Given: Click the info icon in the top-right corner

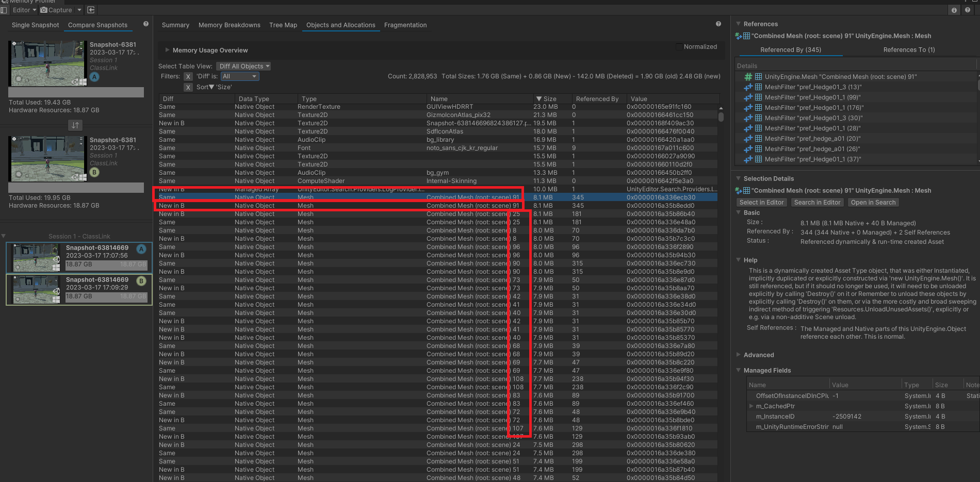Looking at the screenshot, I should 954,10.
